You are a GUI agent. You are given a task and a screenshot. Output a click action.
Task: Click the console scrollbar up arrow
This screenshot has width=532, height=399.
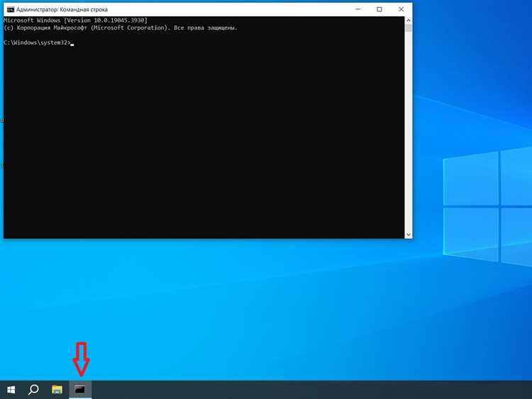coord(408,21)
